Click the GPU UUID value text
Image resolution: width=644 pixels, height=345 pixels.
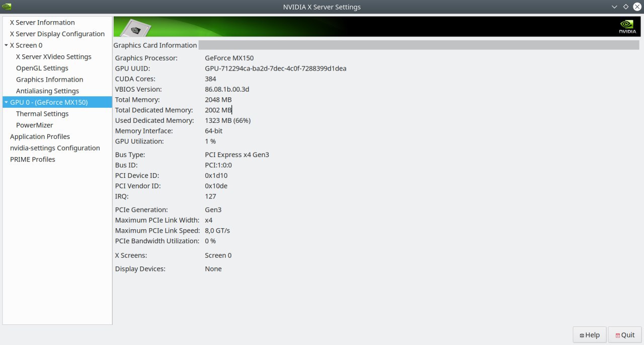pyautogui.click(x=275, y=68)
